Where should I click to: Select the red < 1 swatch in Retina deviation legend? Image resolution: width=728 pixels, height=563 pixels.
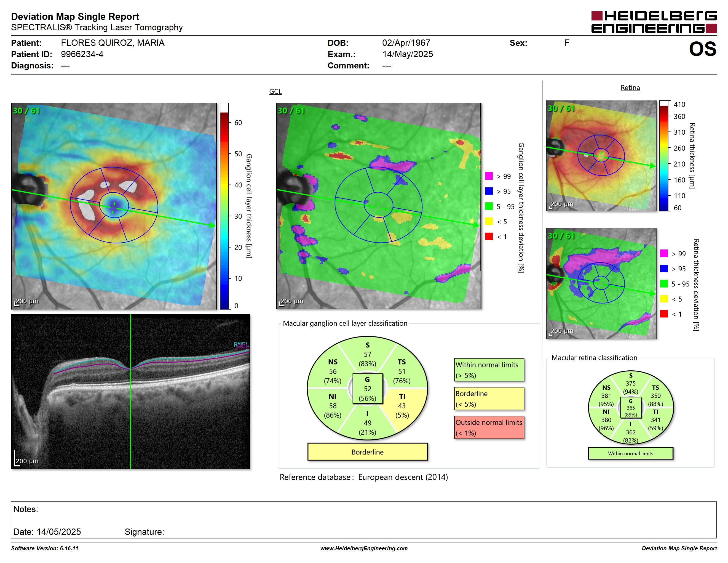point(664,314)
